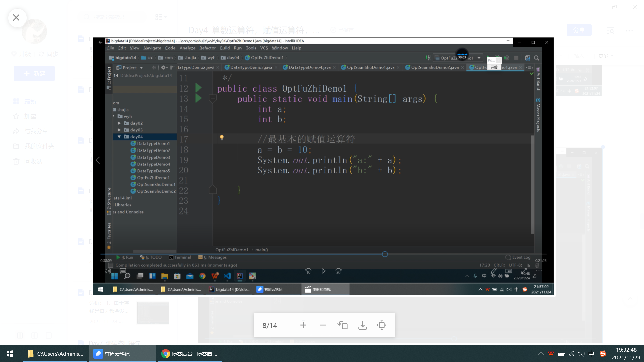Switch to the OptSuanShuDemo1.java editor tab

point(370,67)
